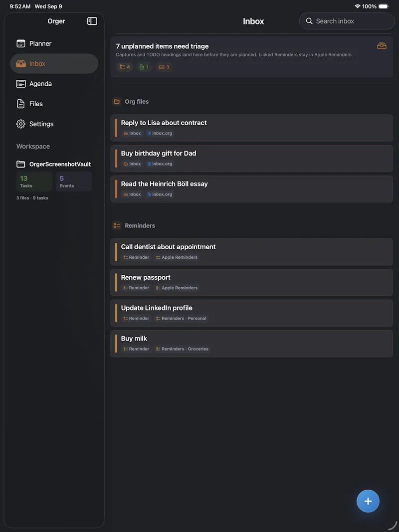Open the Planner section
Viewport: 399px width, 532px height.
pos(54,43)
